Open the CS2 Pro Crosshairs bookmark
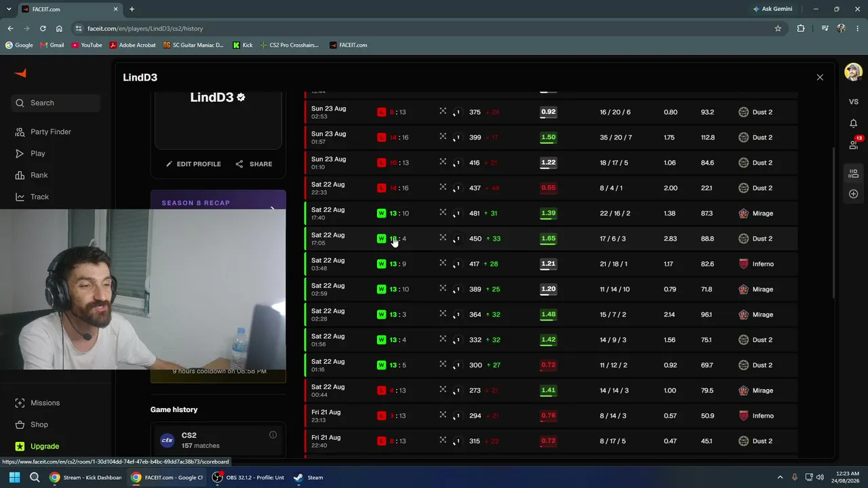The width and height of the screenshot is (868, 488). coord(289,45)
